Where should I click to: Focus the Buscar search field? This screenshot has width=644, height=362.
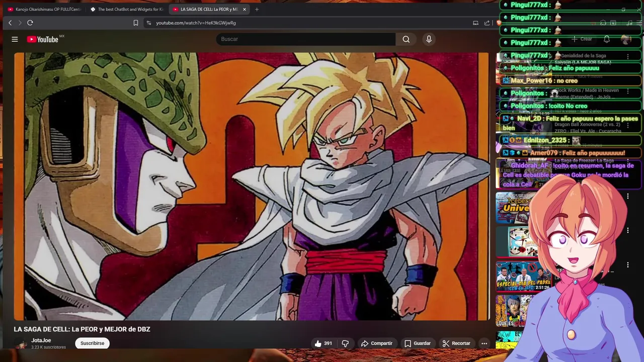pos(306,39)
